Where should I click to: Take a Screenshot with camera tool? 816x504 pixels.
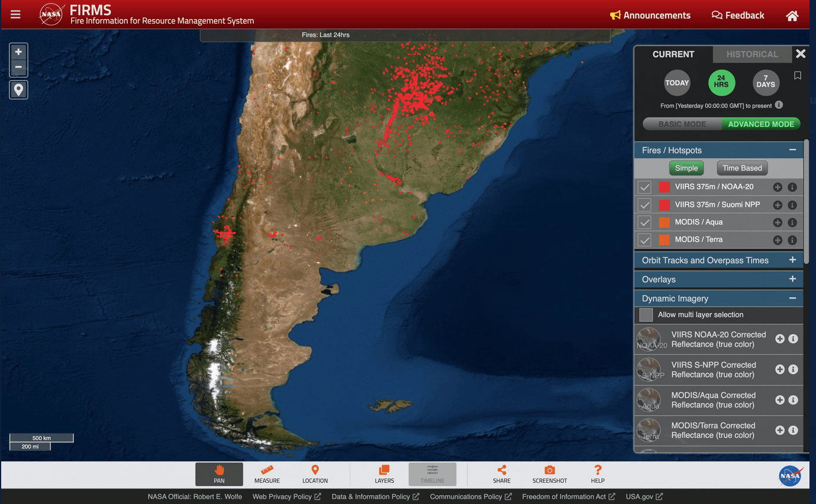click(x=550, y=474)
